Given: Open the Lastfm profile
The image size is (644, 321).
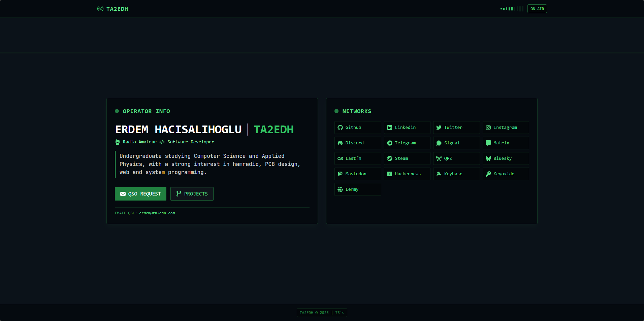Looking at the screenshot, I should point(357,158).
